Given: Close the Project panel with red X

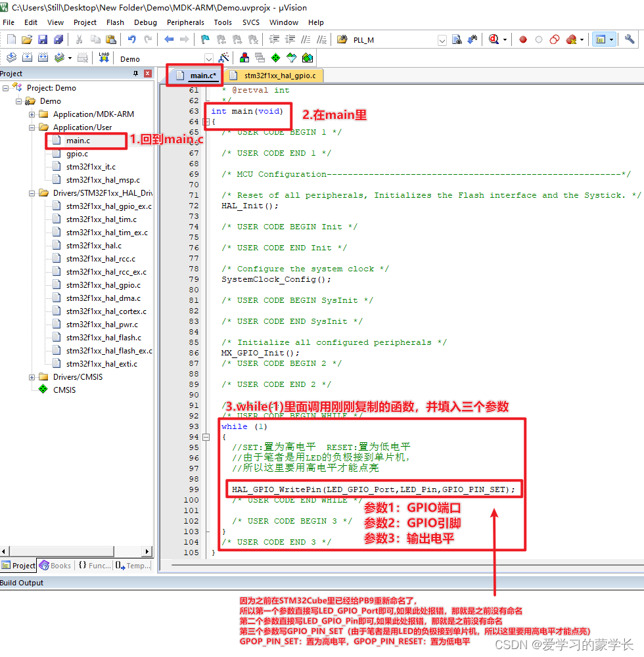Looking at the screenshot, I should 147,74.
